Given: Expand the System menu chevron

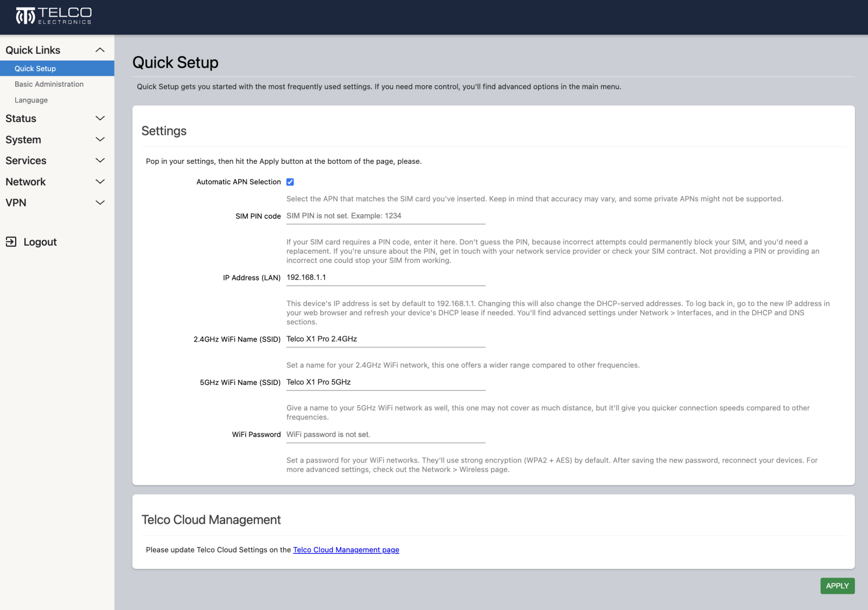Looking at the screenshot, I should coord(100,139).
